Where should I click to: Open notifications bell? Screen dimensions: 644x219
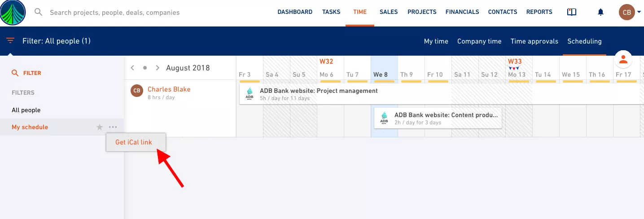point(601,12)
